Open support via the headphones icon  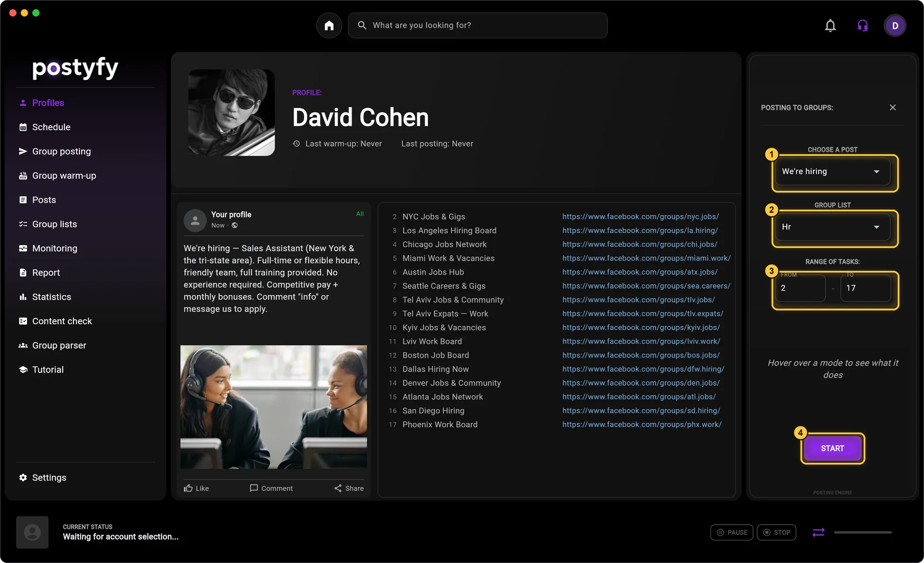[863, 25]
